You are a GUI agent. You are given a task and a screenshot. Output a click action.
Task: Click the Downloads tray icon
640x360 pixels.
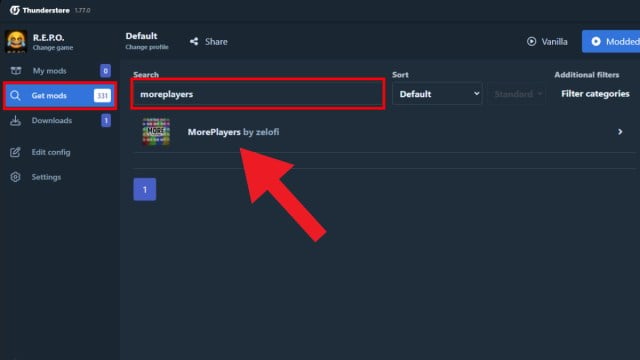(x=15, y=120)
